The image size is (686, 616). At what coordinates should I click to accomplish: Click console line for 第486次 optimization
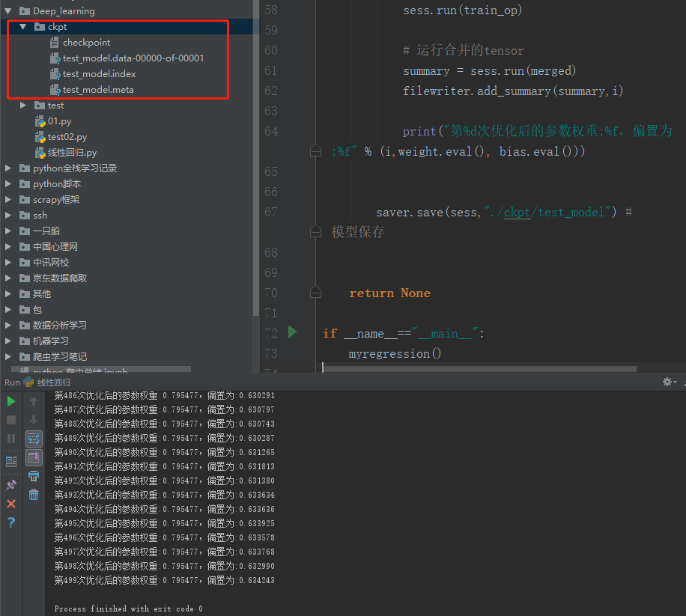(x=165, y=396)
